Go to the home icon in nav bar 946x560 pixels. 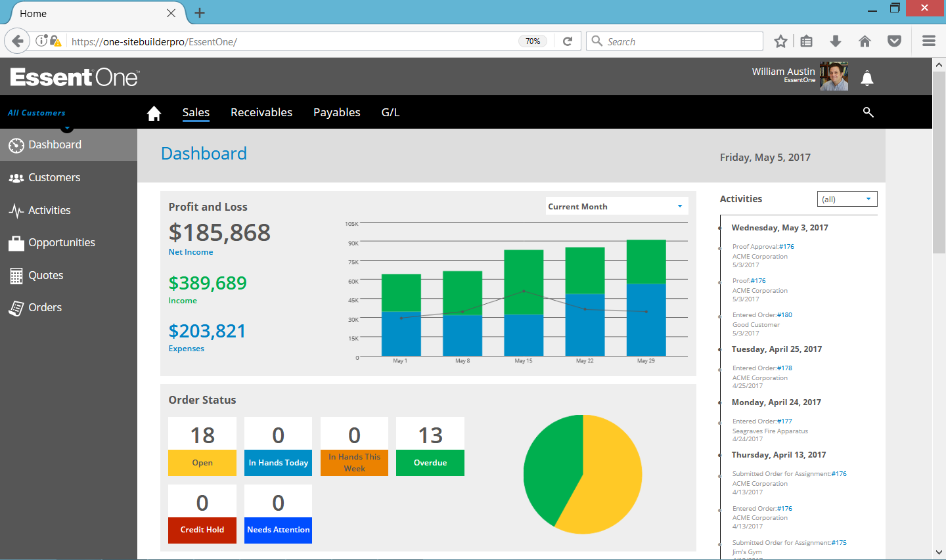(154, 113)
